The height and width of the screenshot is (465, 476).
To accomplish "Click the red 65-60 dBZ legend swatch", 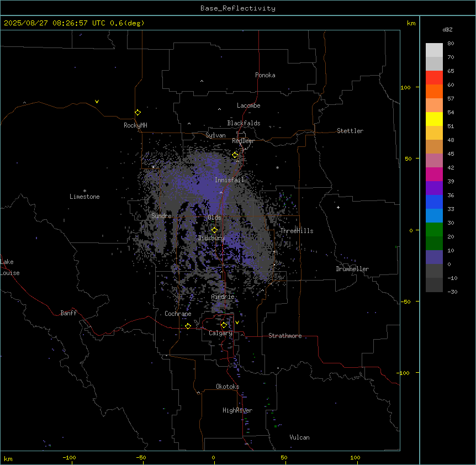I will click(x=434, y=78).
